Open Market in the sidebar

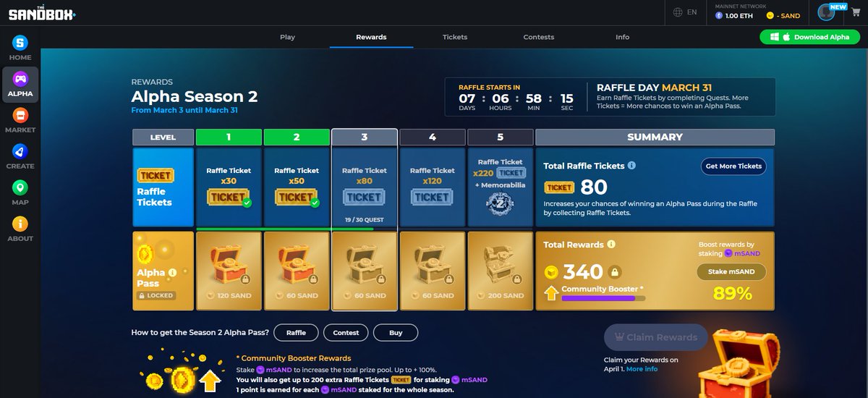click(20, 120)
